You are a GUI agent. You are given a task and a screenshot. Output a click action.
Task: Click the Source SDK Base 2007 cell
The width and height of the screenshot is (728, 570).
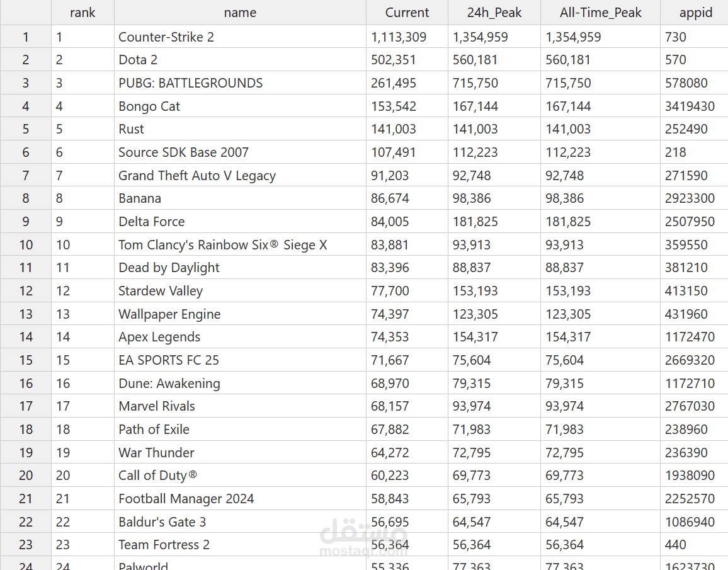click(183, 152)
